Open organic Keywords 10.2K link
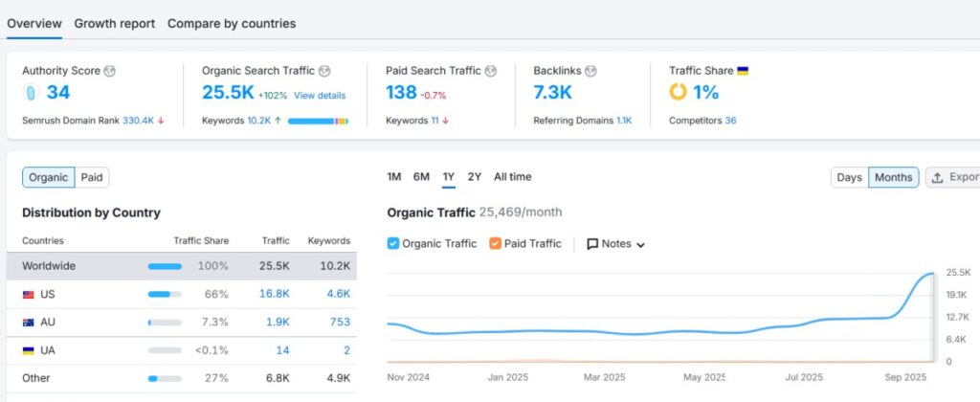The image size is (980, 402). [258, 121]
